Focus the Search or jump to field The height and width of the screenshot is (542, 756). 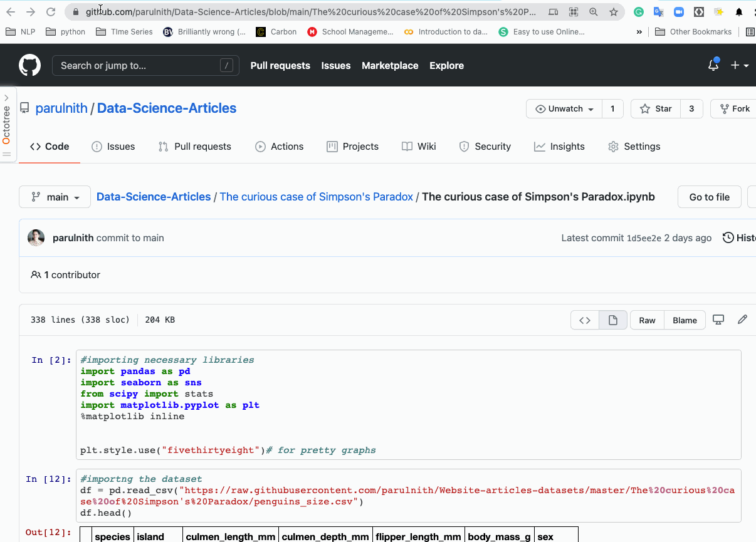[x=145, y=66]
